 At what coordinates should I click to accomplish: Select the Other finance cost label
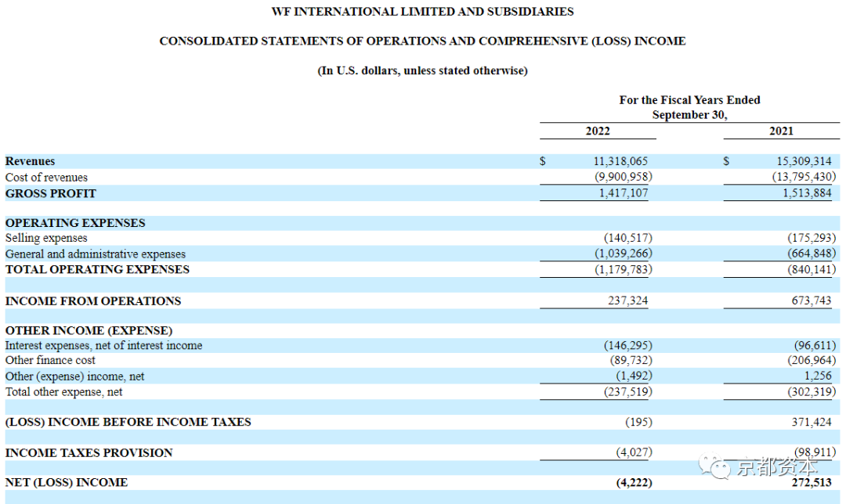point(50,360)
